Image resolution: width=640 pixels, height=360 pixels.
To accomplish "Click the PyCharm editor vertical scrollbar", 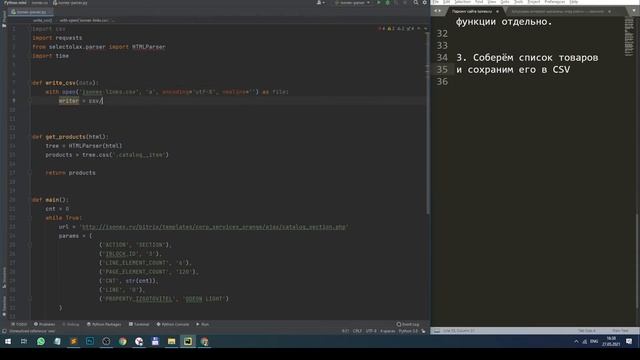I will (x=427, y=122).
